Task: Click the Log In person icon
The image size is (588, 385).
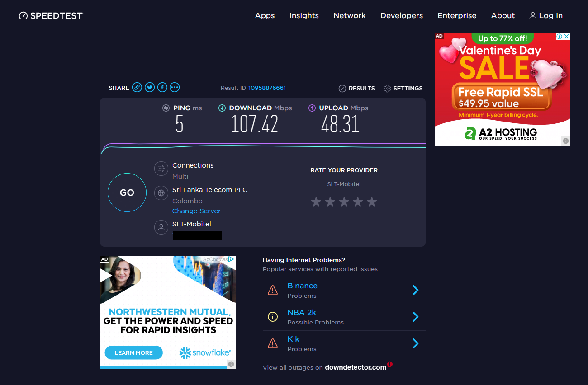Action: [x=533, y=15]
